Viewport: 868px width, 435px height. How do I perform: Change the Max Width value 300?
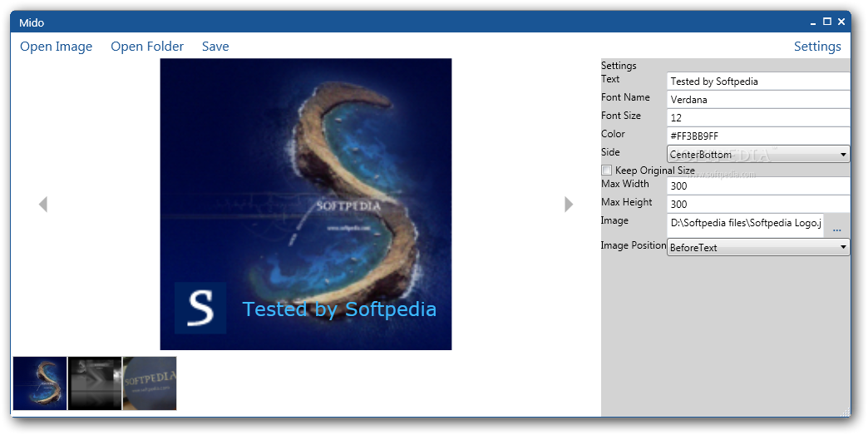(758, 185)
